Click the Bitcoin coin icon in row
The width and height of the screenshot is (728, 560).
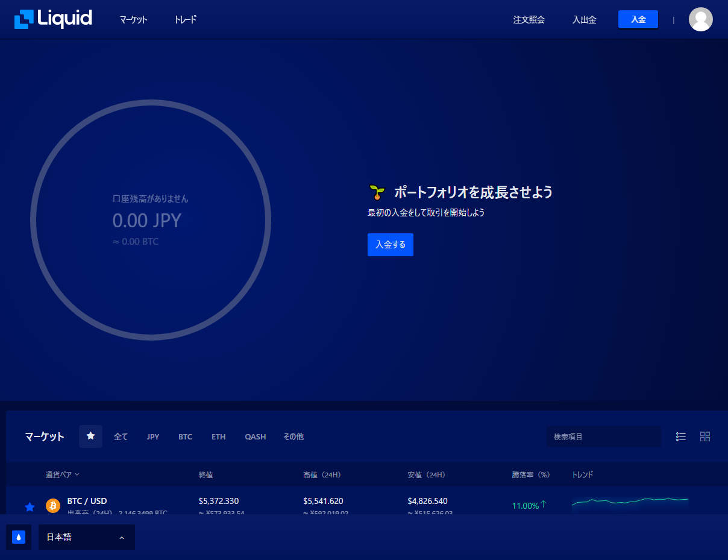53,506
